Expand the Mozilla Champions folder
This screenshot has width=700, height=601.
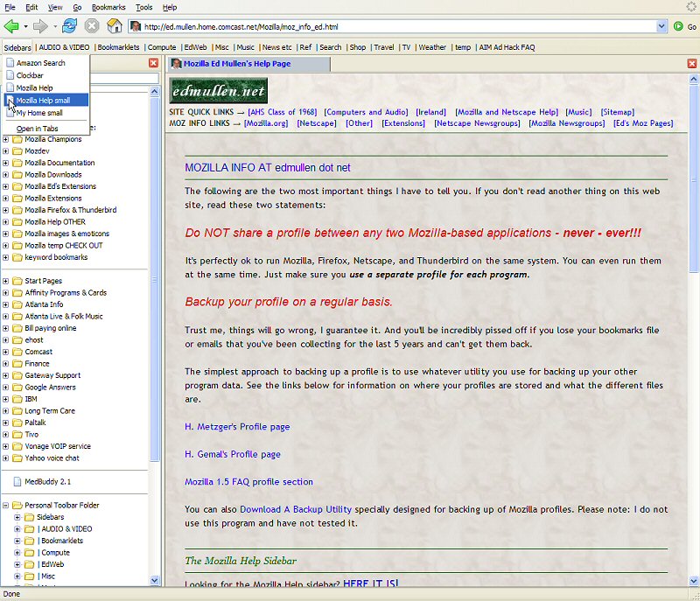(6, 139)
